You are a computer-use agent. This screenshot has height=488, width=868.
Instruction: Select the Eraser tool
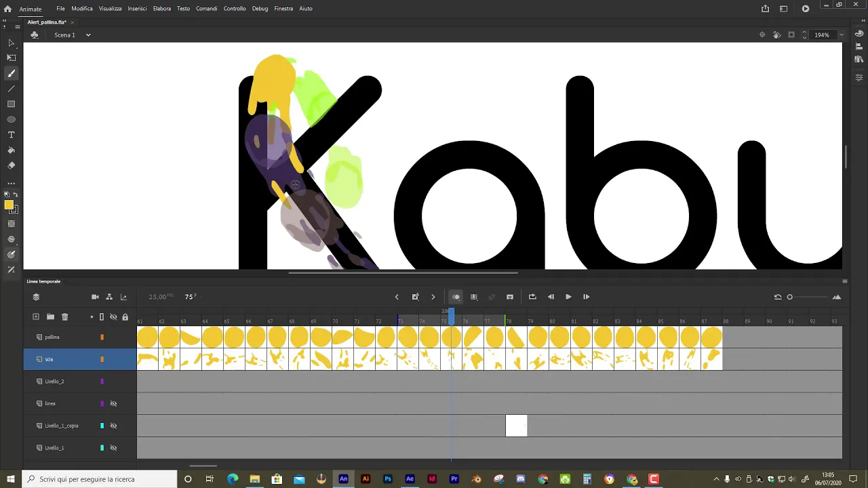[11, 165]
